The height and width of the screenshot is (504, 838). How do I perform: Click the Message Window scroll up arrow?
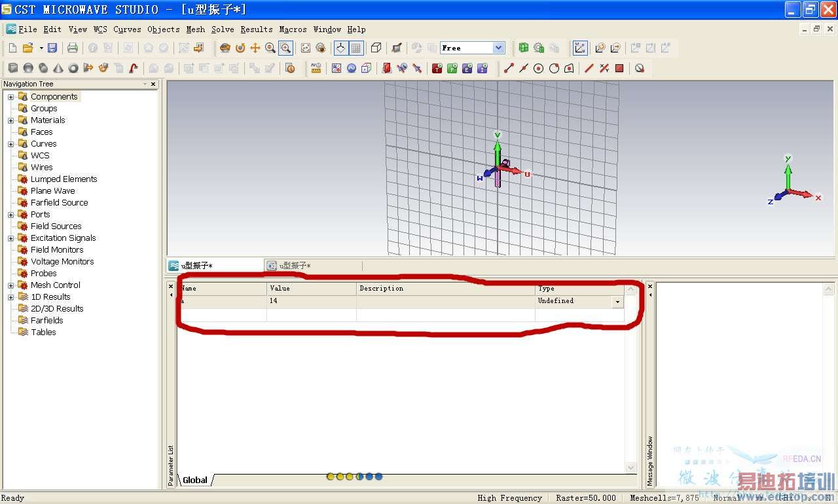[x=828, y=289]
